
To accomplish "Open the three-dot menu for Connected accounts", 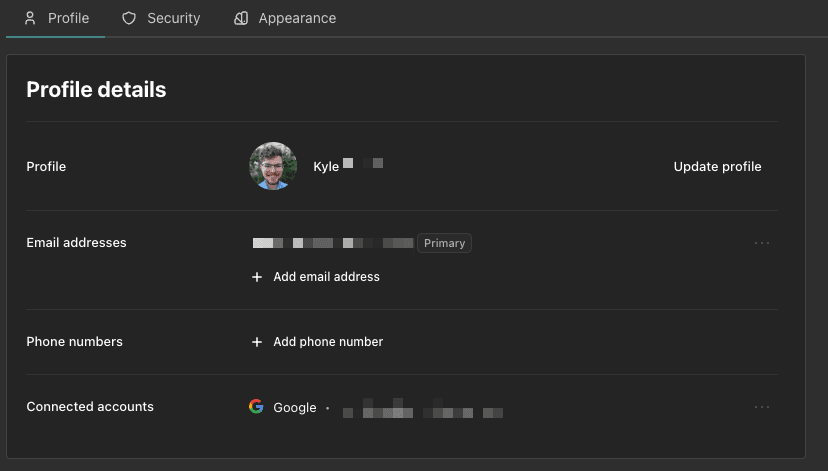I will 762,407.
